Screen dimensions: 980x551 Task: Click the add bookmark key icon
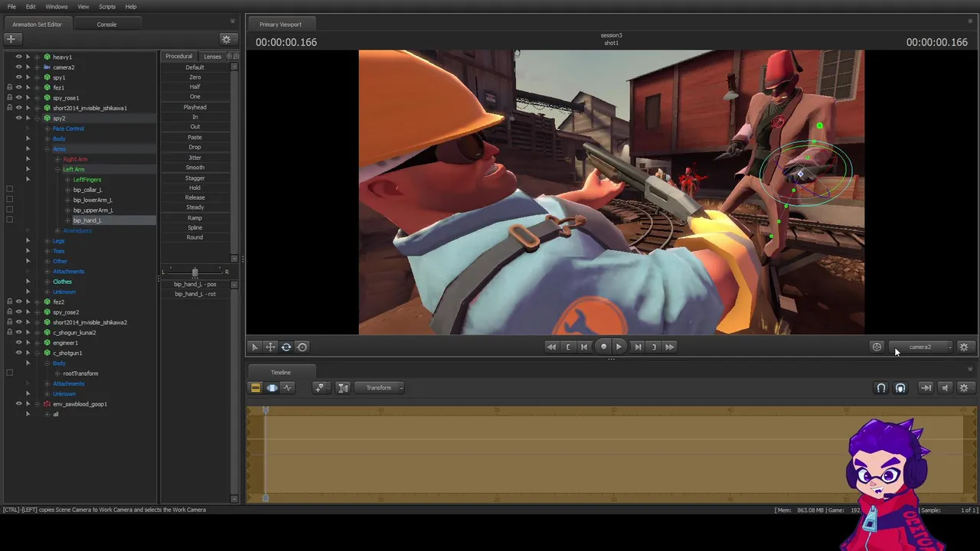(x=320, y=388)
